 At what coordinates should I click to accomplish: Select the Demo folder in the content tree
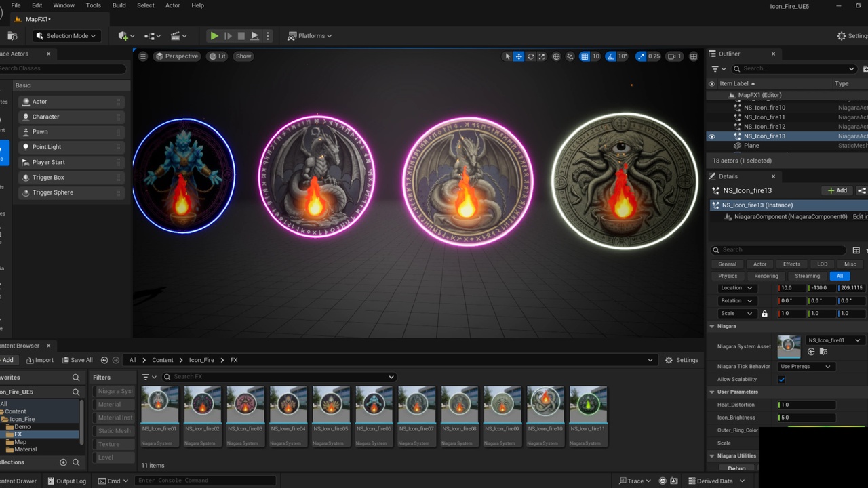tap(22, 427)
